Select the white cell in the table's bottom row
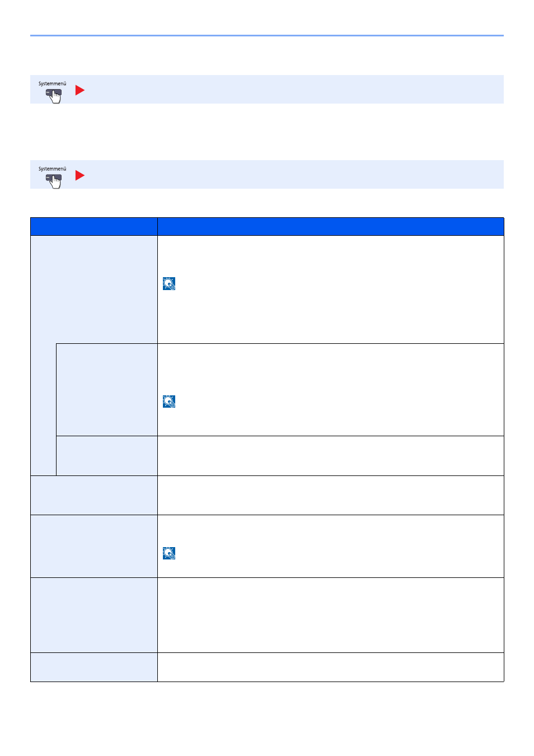 [330, 667]
